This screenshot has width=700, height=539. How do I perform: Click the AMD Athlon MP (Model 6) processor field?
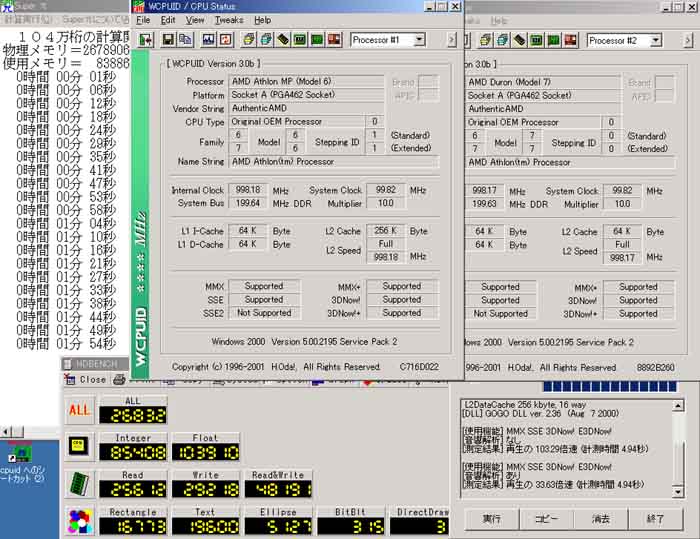pos(306,81)
